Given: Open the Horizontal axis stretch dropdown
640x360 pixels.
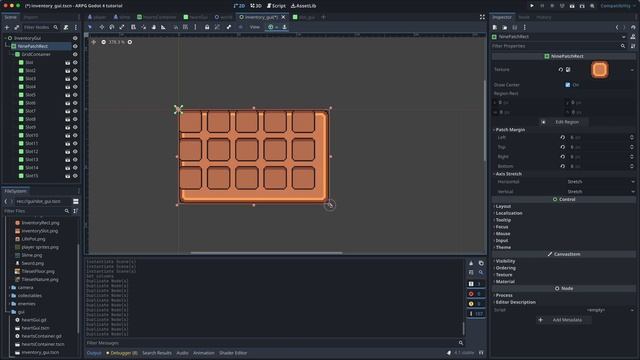Looking at the screenshot, I should click(600, 182).
